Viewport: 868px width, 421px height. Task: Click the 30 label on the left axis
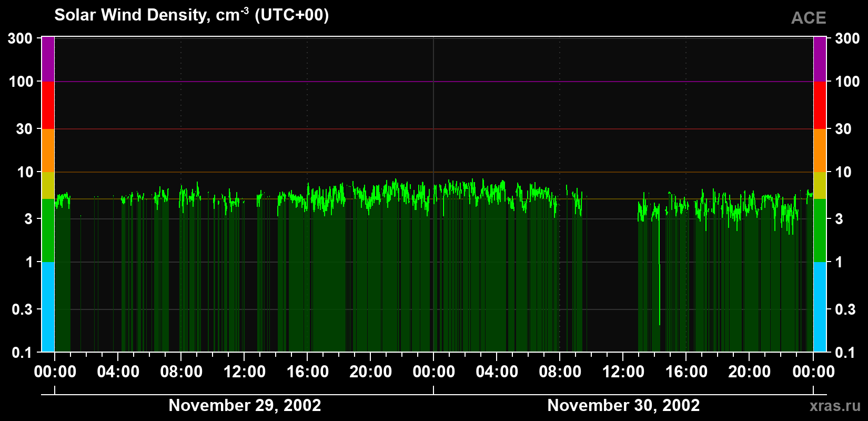coord(24,129)
